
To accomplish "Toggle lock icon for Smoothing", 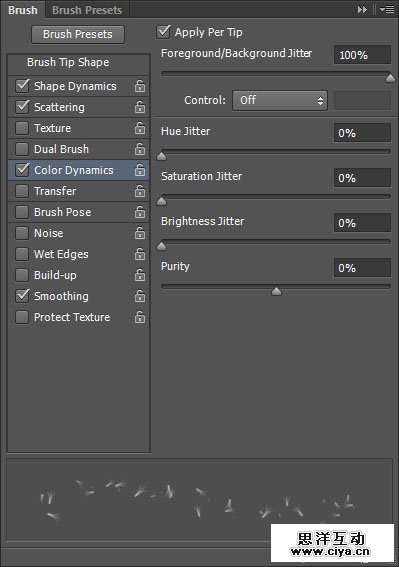I will click(x=140, y=297).
